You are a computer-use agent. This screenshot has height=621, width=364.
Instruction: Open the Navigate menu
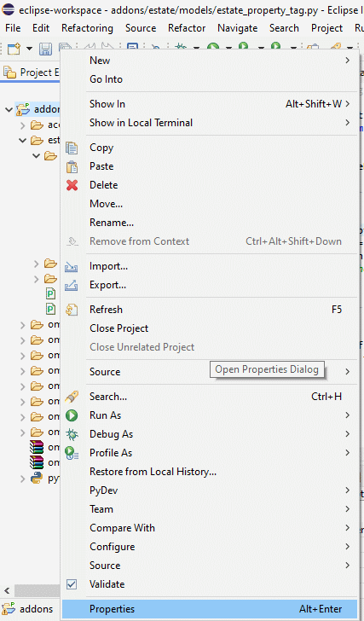237,28
